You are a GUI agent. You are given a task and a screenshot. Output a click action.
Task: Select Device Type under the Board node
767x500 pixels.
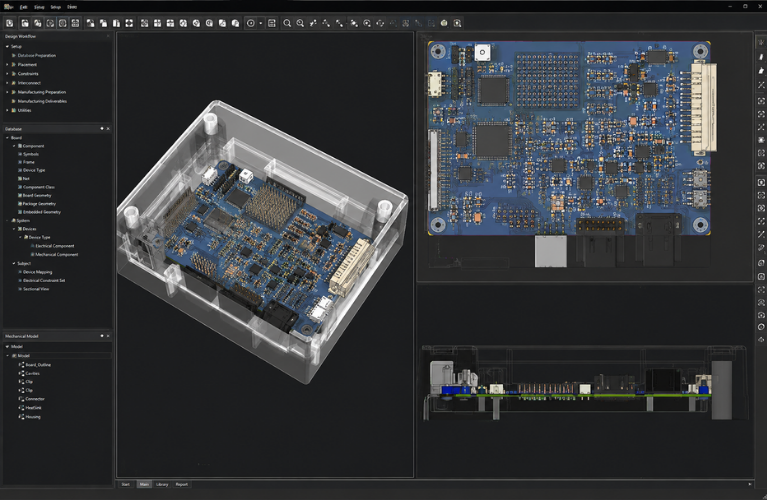[x=34, y=170]
